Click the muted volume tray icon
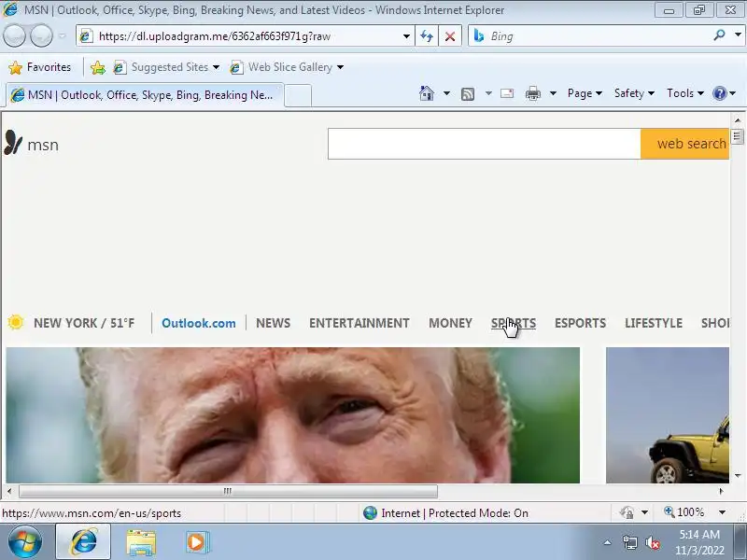This screenshot has width=747, height=560. (652, 542)
